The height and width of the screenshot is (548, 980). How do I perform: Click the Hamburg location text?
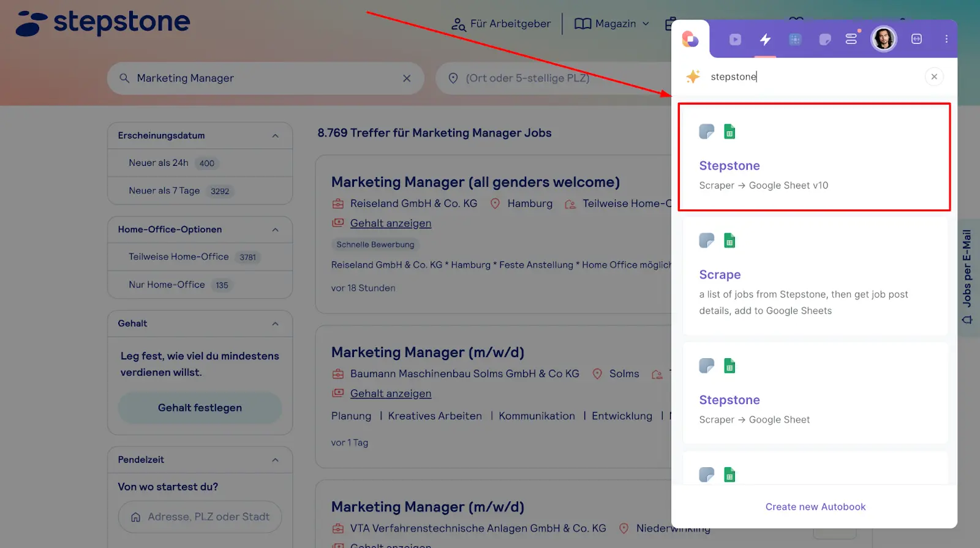click(x=530, y=203)
